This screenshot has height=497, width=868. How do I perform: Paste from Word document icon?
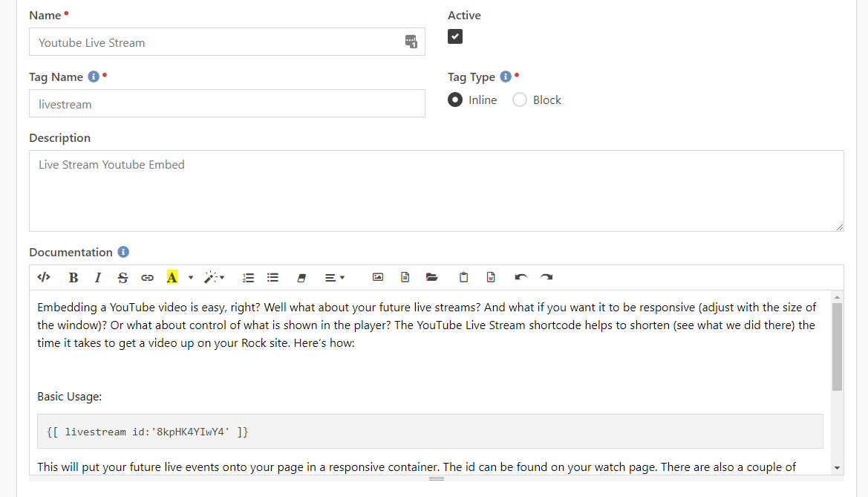point(491,277)
